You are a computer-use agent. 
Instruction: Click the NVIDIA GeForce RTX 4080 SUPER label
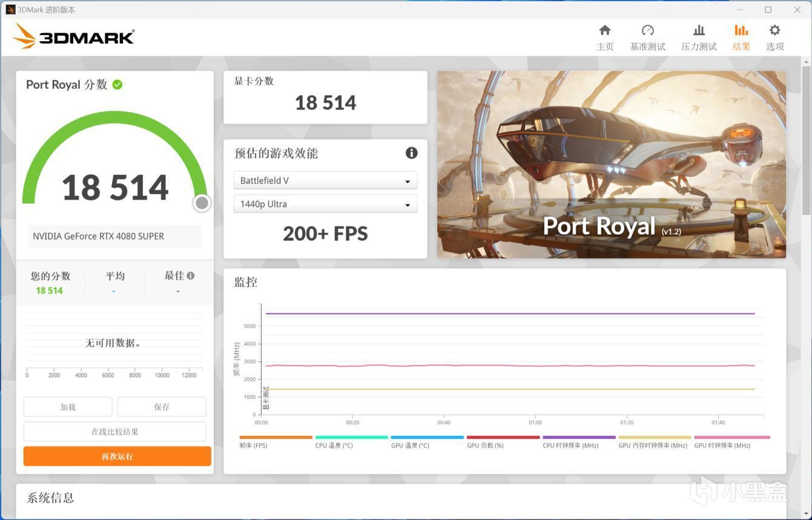point(98,236)
